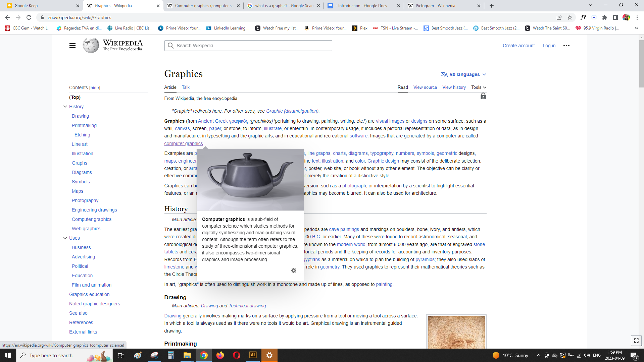Collapse the Uses section in contents

(65, 238)
